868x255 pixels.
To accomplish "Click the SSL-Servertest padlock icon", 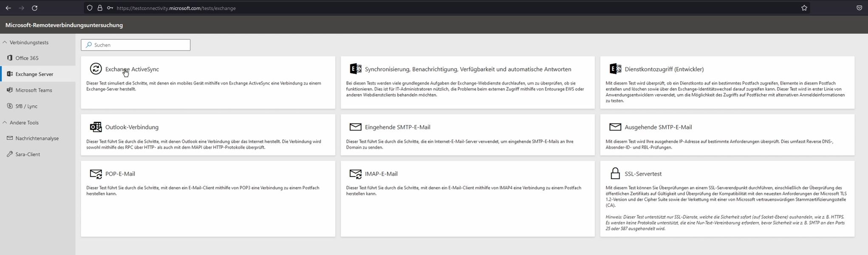I will tap(615, 173).
